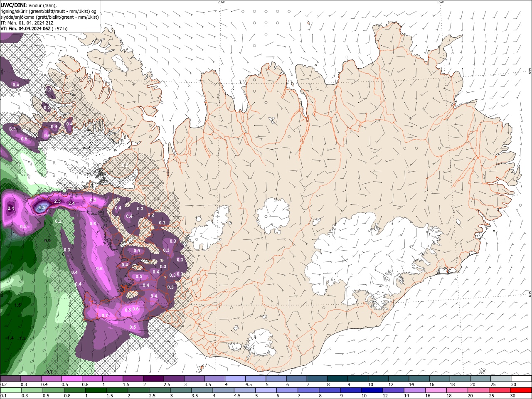Pick the bright magenta 0.5–0.8 top legend swatch
Viewport: 532px width, 399px height.
tap(71, 379)
